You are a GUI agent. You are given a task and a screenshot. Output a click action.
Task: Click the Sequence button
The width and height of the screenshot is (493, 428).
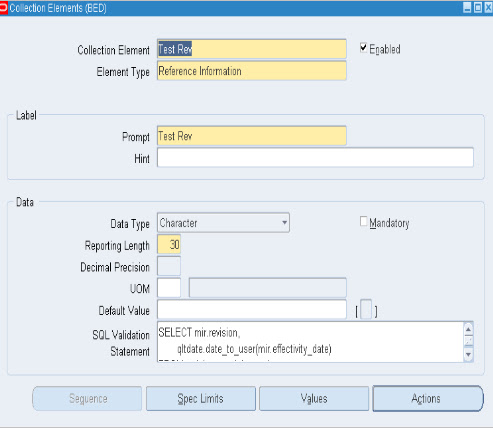tap(87, 399)
